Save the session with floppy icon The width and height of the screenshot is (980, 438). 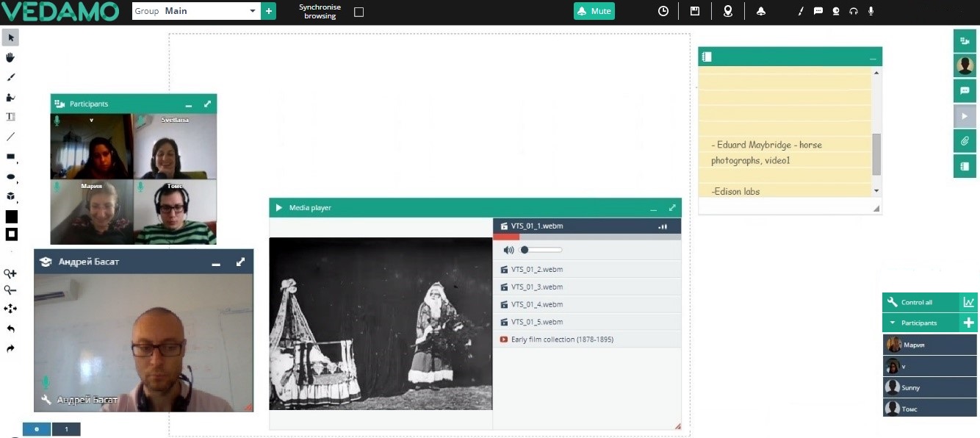point(695,11)
